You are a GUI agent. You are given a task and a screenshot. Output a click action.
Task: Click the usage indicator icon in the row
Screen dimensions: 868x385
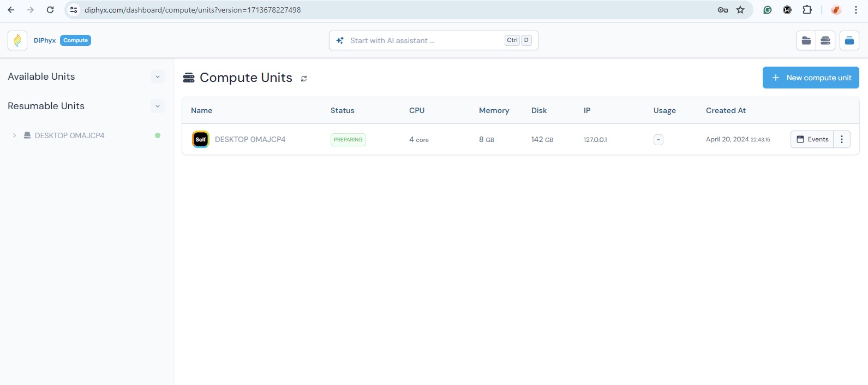[x=659, y=140]
